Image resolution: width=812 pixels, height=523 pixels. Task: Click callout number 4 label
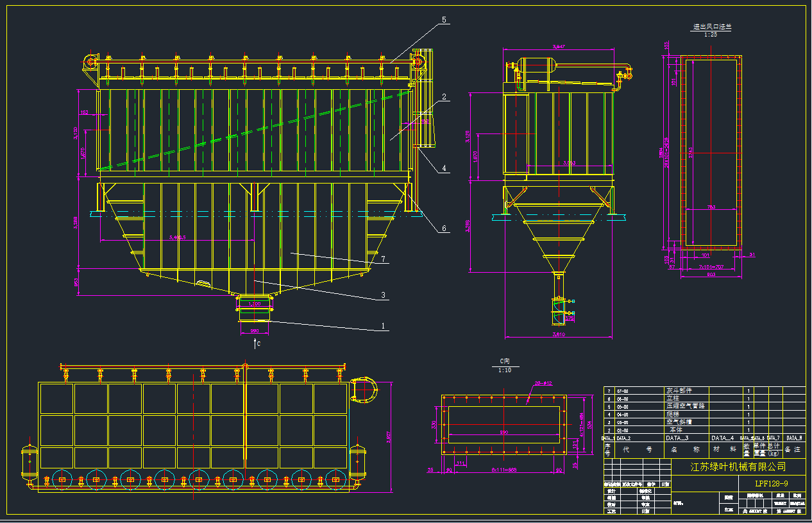[x=443, y=169]
